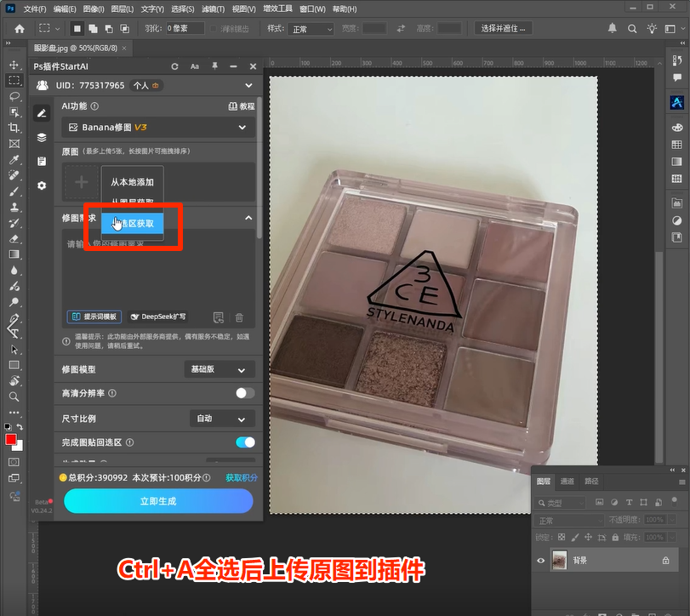The height and width of the screenshot is (616, 690).
Task: Open the 教程 tutorial link
Action: pos(242,106)
